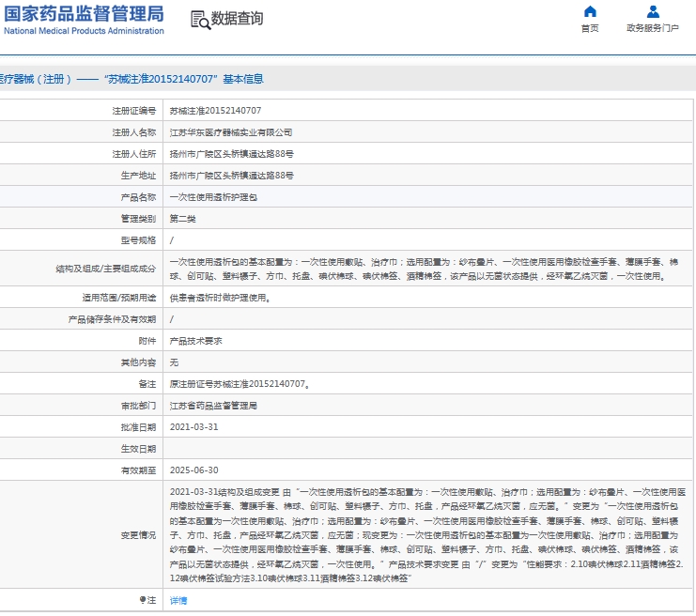Click the 适用范围/预期用途 label

119,298
